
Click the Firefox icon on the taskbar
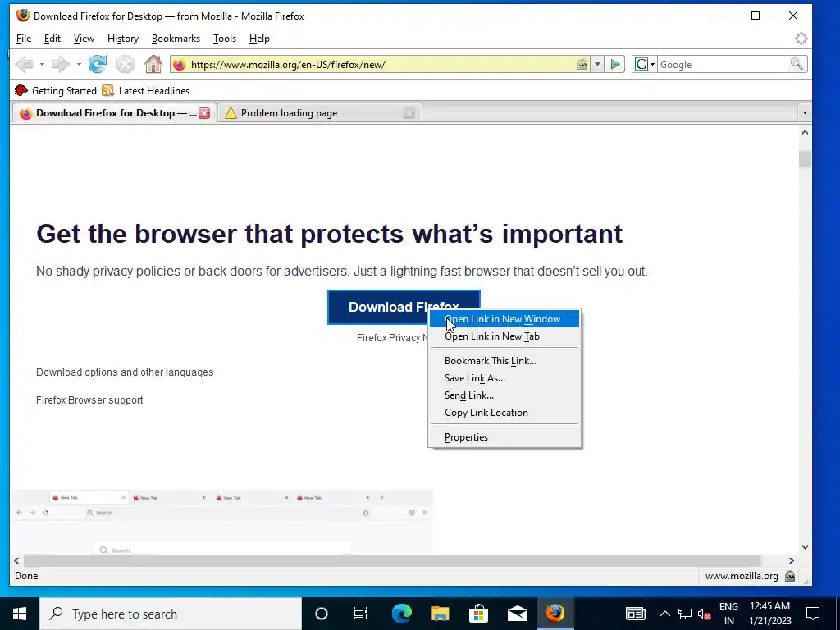pyautogui.click(x=555, y=614)
